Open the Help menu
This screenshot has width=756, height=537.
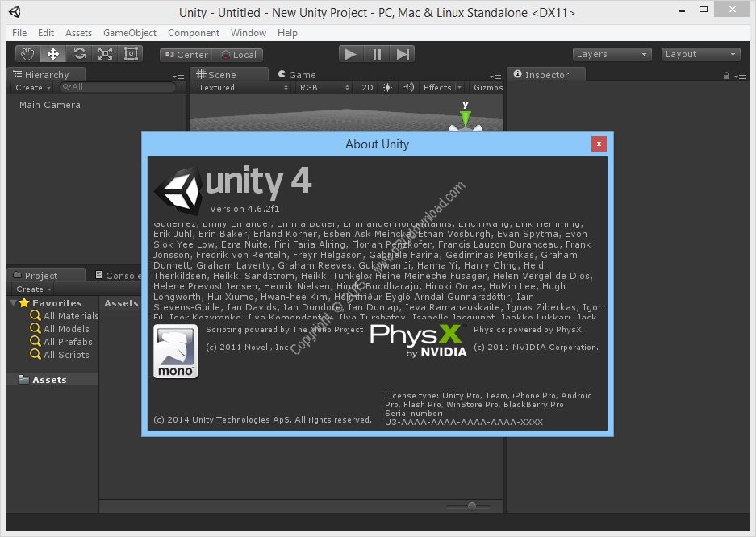287,33
